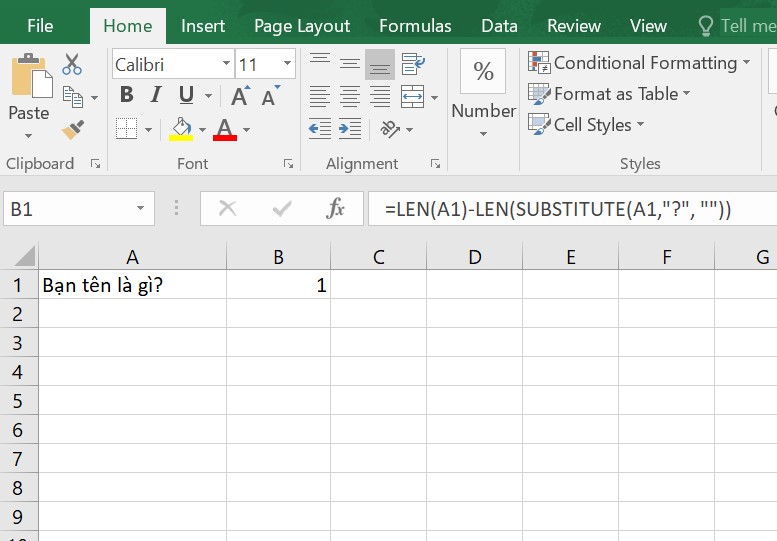Click the Copy icon
This screenshot has height=541, width=777.
point(73,97)
